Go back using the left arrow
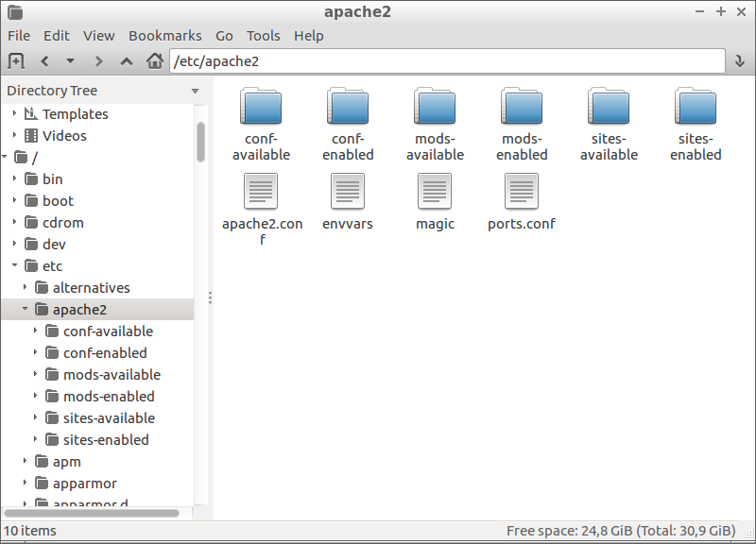This screenshot has width=756, height=544. [x=44, y=61]
